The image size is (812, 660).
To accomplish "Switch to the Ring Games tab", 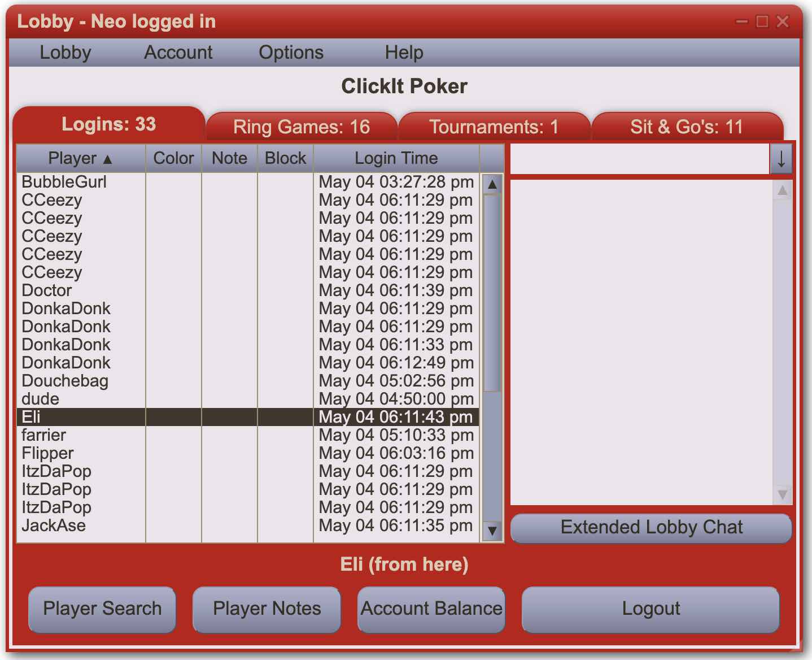I will click(x=301, y=127).
